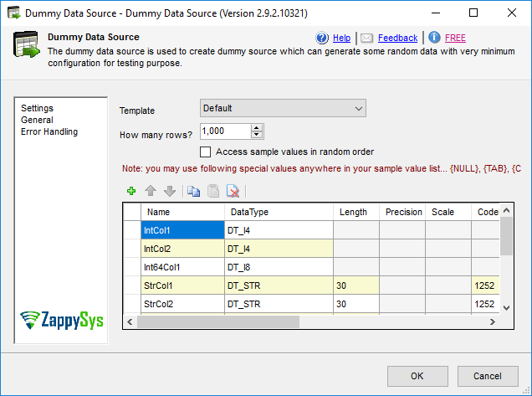Image resolution: width=532 pixels, height=396 pixels.
Task: Click the Cancel button
Action: pyautogui.click(x=488, y=376)
